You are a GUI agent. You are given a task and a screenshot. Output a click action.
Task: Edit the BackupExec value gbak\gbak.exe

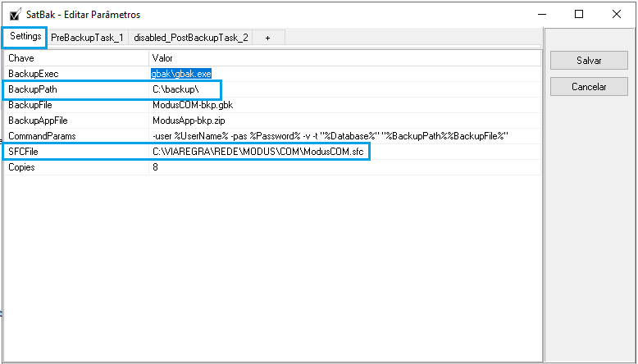181,74
